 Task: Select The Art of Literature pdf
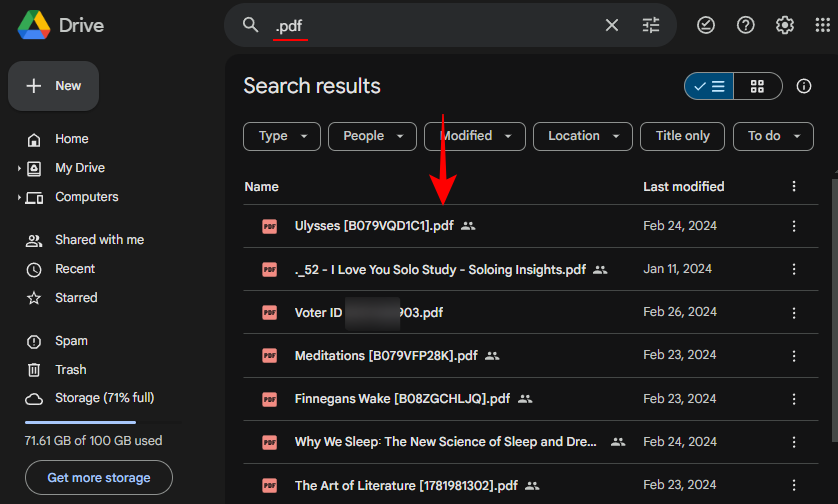406,486
